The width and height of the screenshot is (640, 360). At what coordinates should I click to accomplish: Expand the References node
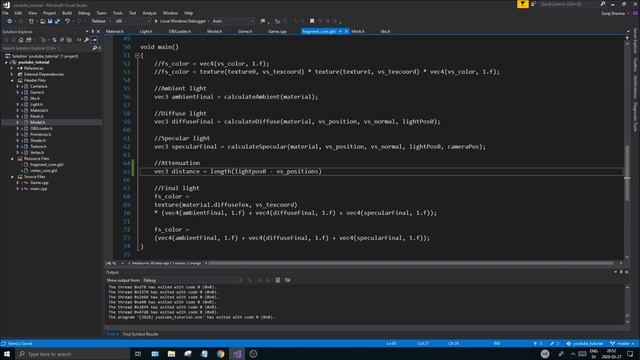pyautogui.click(x=12, y=68)
